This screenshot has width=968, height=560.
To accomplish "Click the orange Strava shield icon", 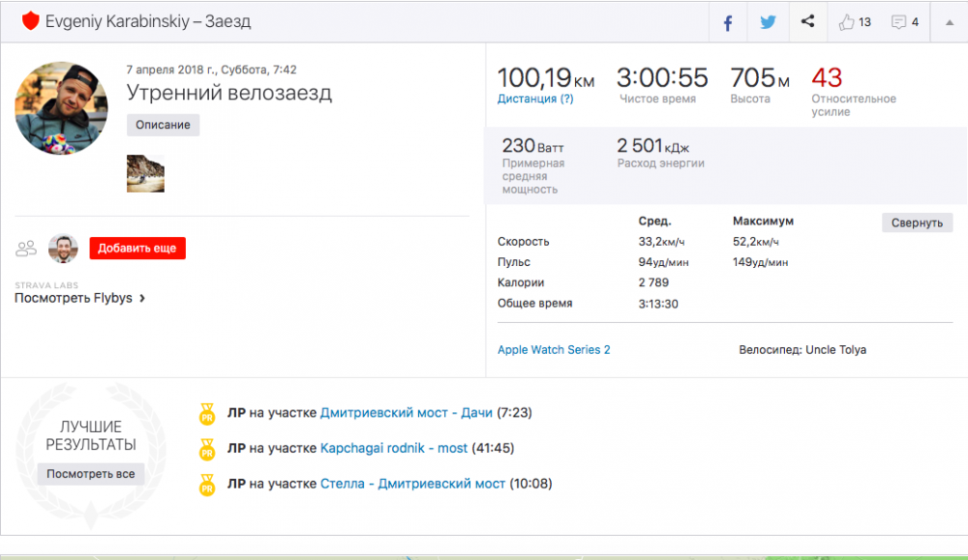I will pyautogui.click(x=30, y=20).
